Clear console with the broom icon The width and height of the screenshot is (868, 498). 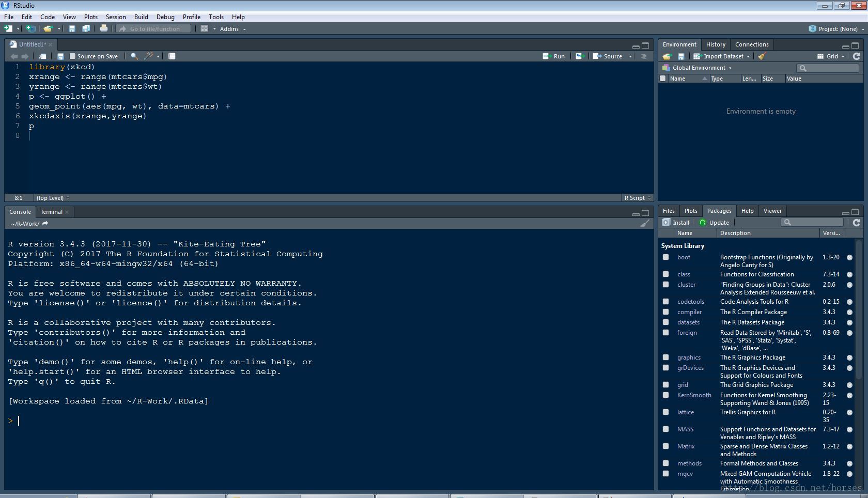[645, 224]
